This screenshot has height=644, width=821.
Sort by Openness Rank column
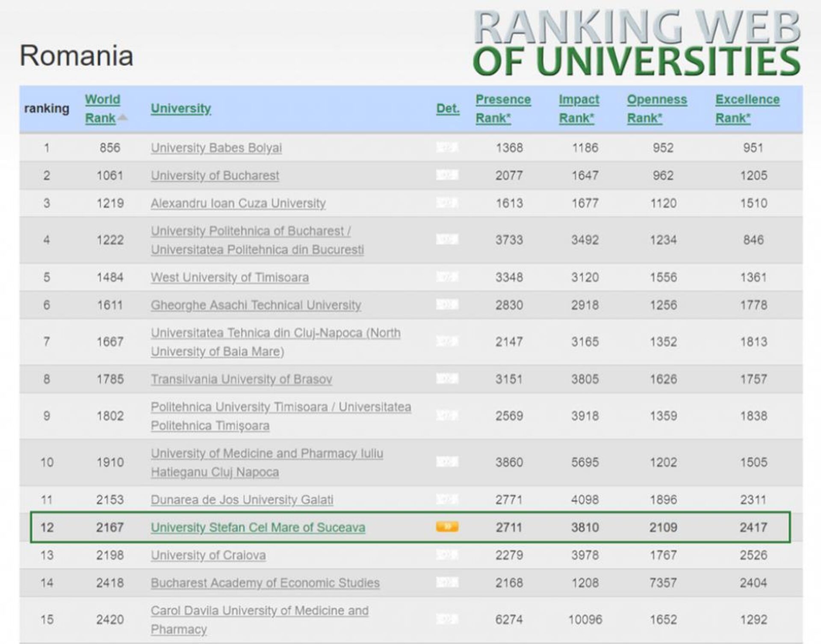pos(657,109)
